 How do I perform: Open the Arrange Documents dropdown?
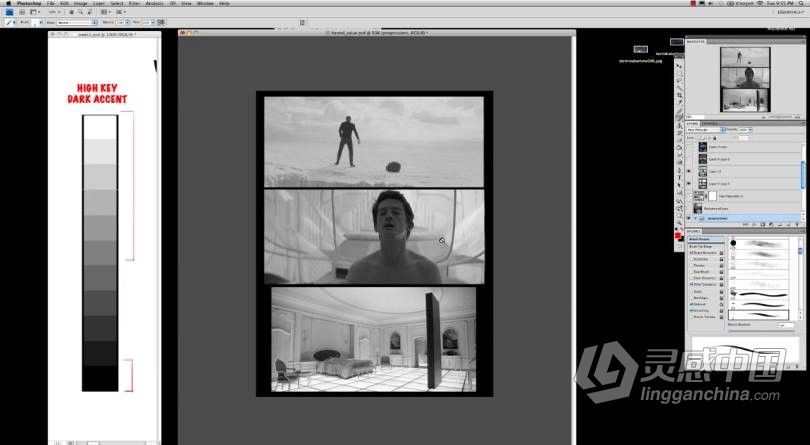pyautogui.click(x=106, y=12)
